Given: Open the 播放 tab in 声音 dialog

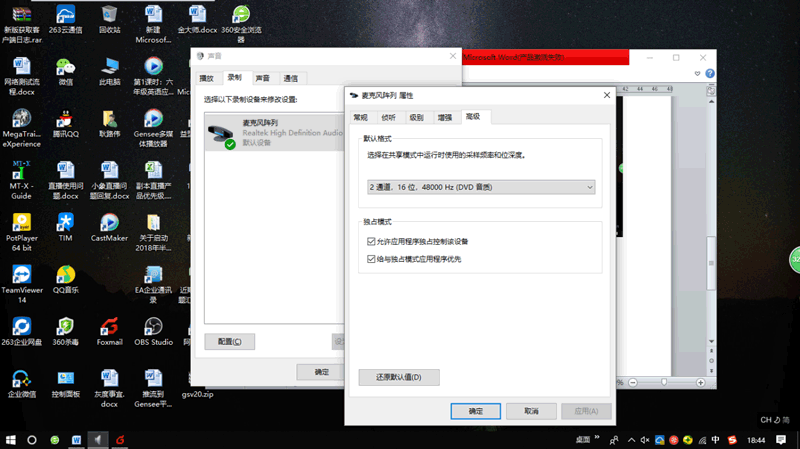Looking at the screenshot, I should 207,77.
